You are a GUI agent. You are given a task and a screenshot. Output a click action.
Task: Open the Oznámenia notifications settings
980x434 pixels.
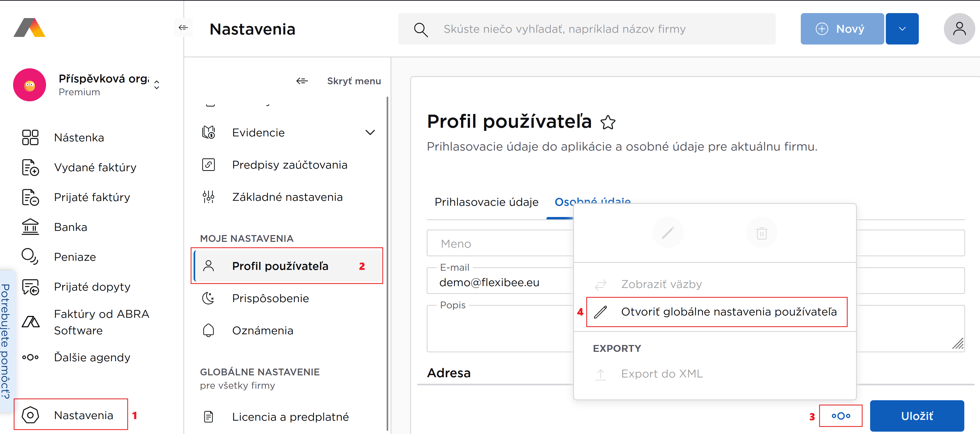click(x=262, y=330)
